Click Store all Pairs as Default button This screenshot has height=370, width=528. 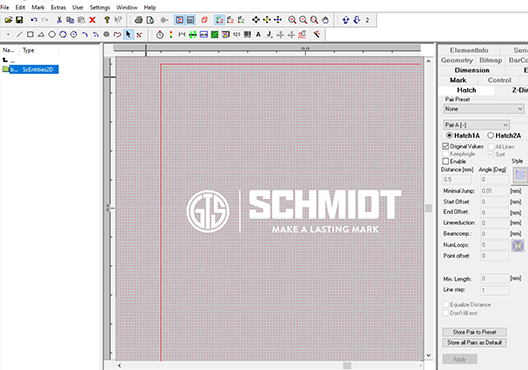(474, 342)
